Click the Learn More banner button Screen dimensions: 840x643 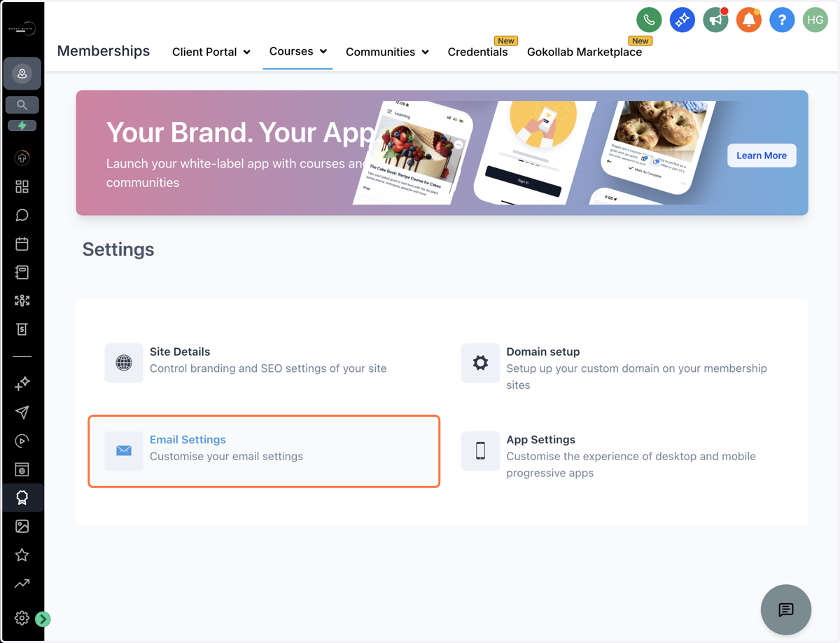(x=762, y=155)
